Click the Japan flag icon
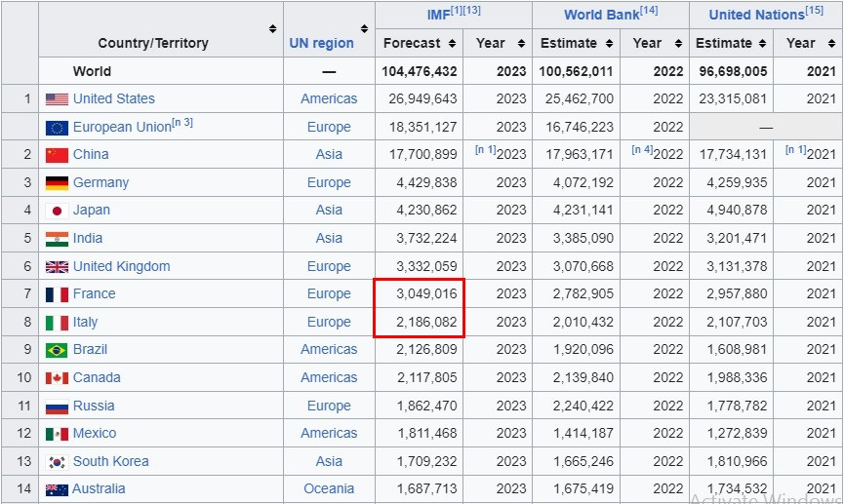This screenshot has height=504, width=844. (57, 211)
